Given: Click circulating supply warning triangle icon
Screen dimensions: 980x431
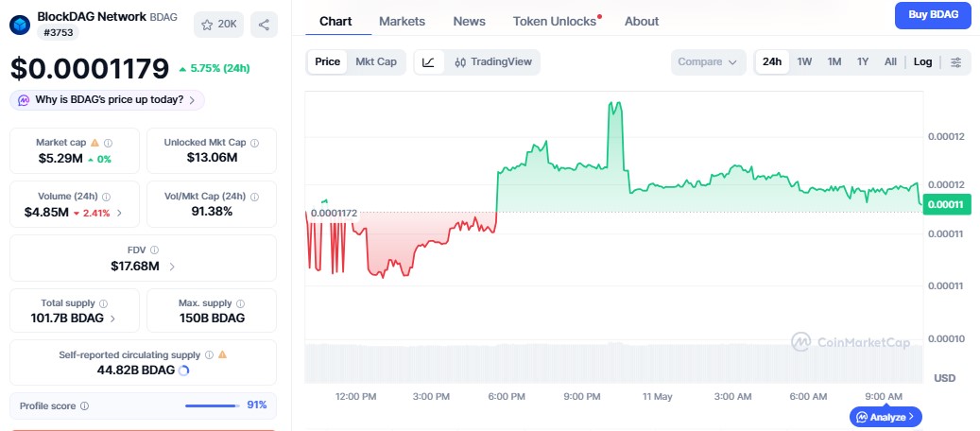Looking at the screenshot, I should [222, 354].
